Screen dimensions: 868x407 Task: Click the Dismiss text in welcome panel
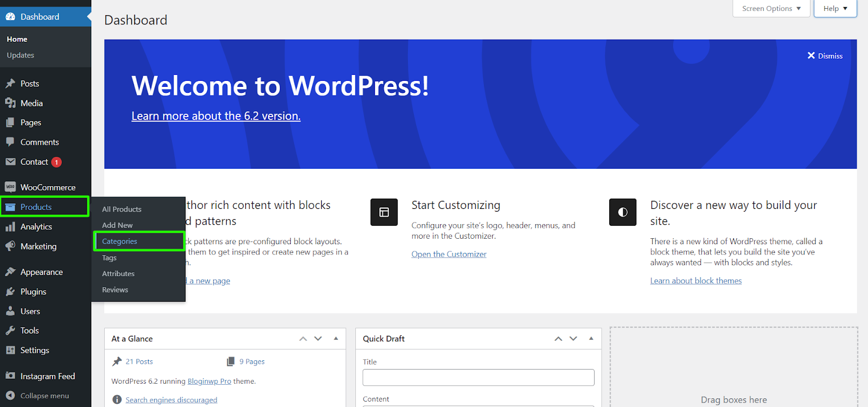(831, 56)
